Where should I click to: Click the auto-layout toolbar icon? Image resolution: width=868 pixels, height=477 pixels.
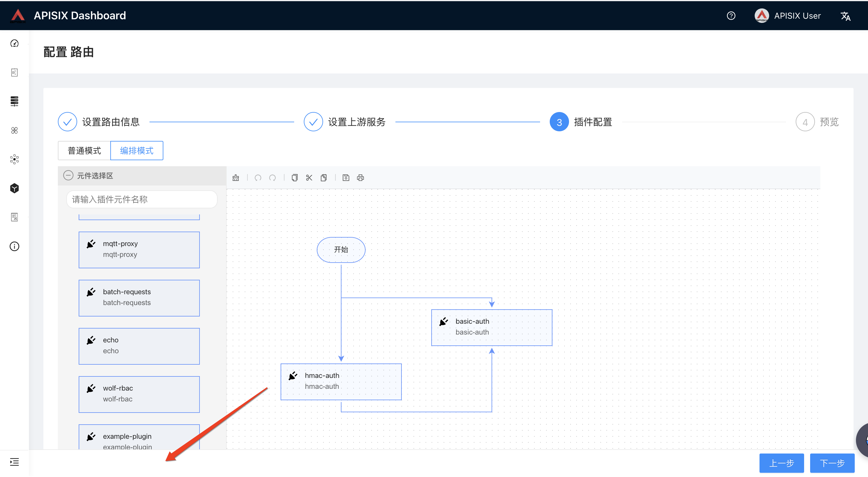(235, 177)
